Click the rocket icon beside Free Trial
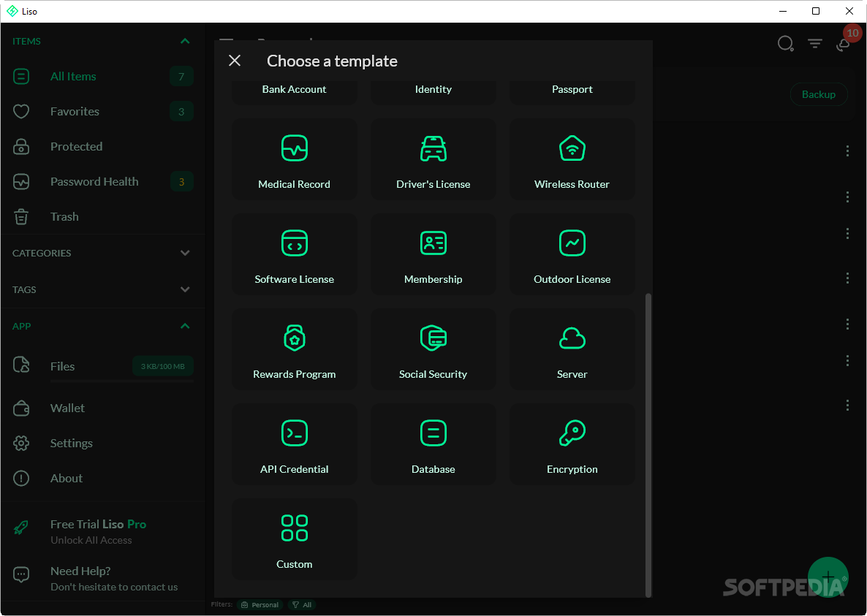Image resolution: width=867 pixels, height=616 pixels. click(21, 528)
